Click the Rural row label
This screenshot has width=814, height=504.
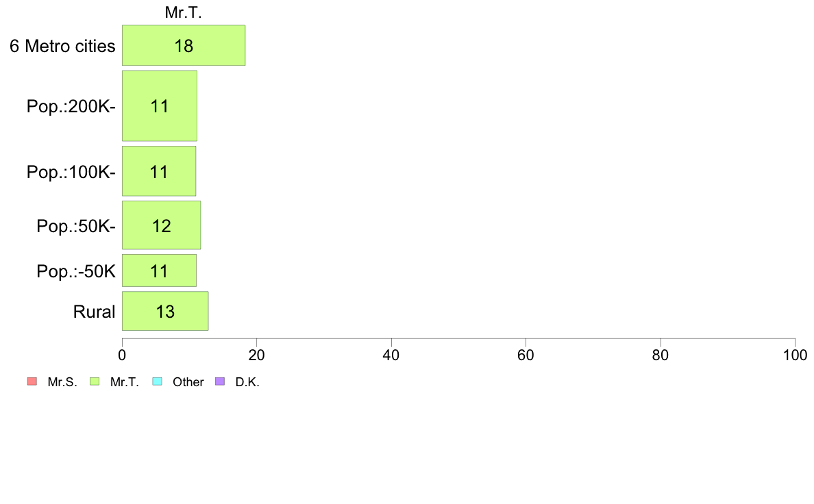click(x=94, y=312)
